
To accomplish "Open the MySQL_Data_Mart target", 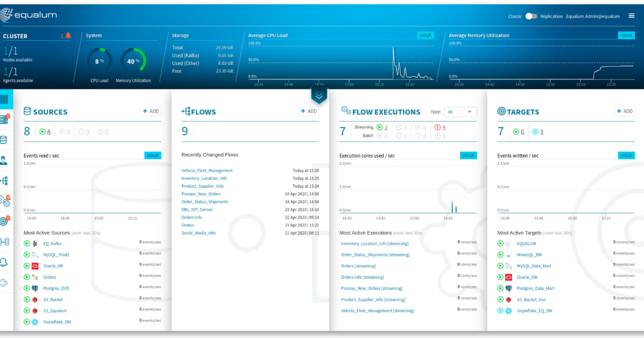I will tap(534, 266).
